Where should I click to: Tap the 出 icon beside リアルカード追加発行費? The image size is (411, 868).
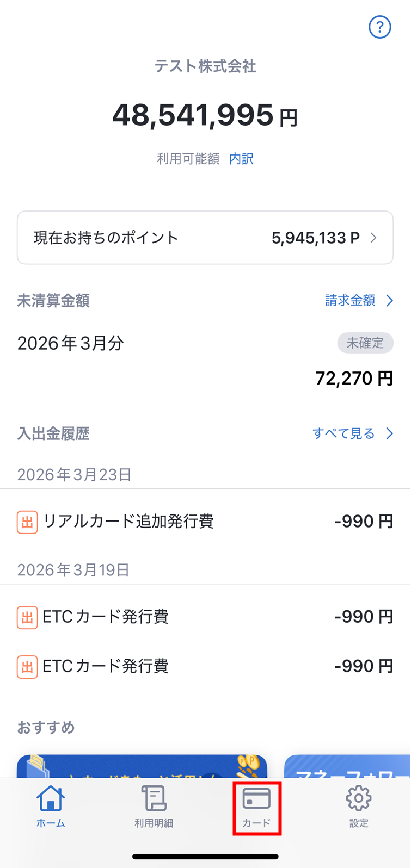point(27,522)
